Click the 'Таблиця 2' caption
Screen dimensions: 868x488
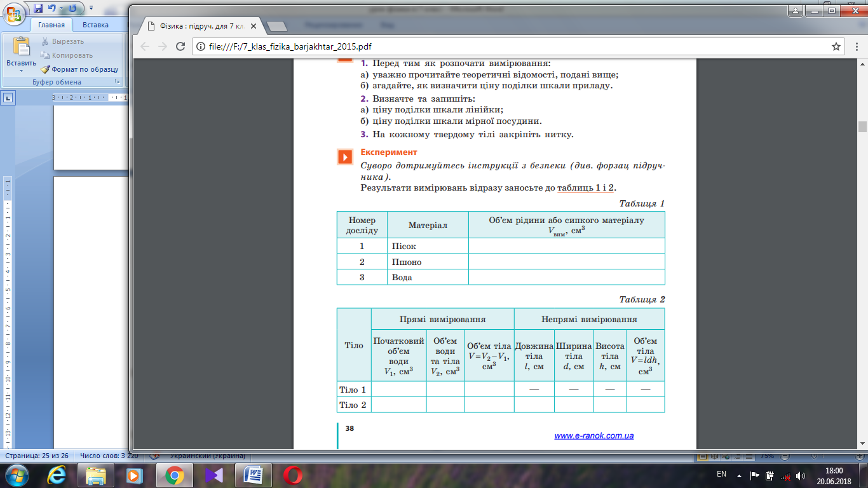[x=642, y=299]
